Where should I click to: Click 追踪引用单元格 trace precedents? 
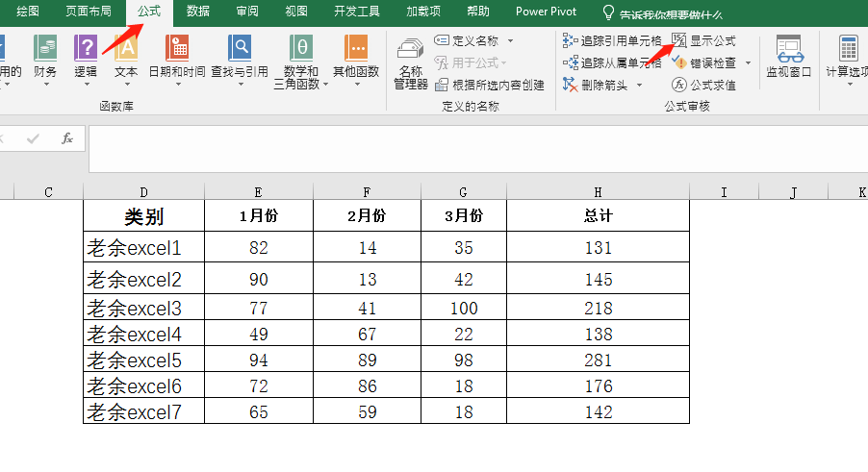click(612, 40)
